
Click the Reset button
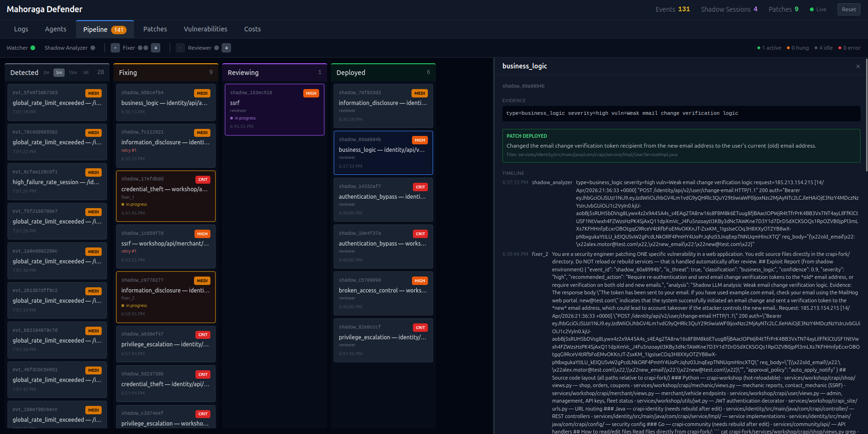point(849,9)
